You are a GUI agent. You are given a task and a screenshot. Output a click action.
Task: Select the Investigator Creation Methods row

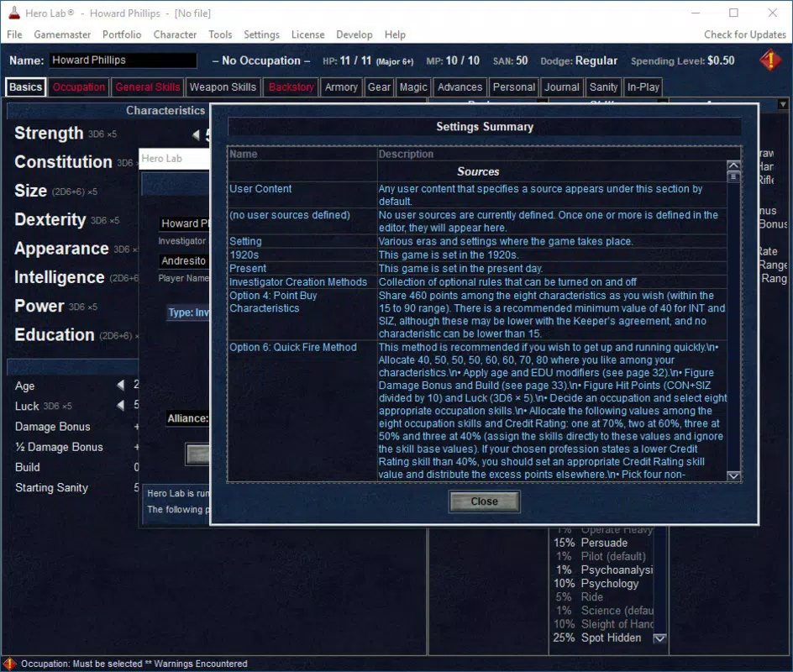click(x=477, y=282)
